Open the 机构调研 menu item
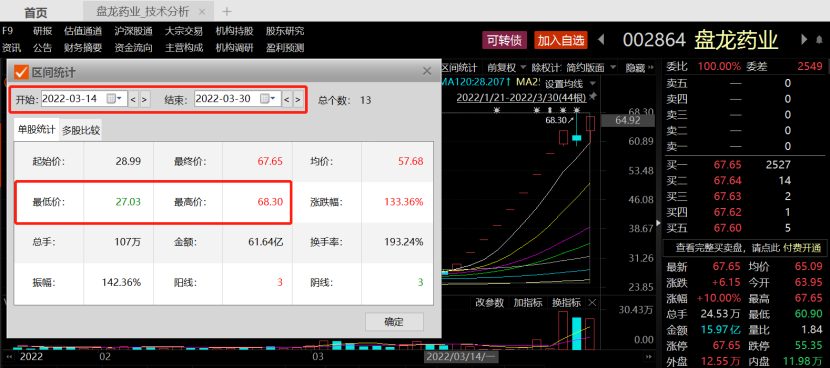830x368 pixels. [x=234, y=48]
